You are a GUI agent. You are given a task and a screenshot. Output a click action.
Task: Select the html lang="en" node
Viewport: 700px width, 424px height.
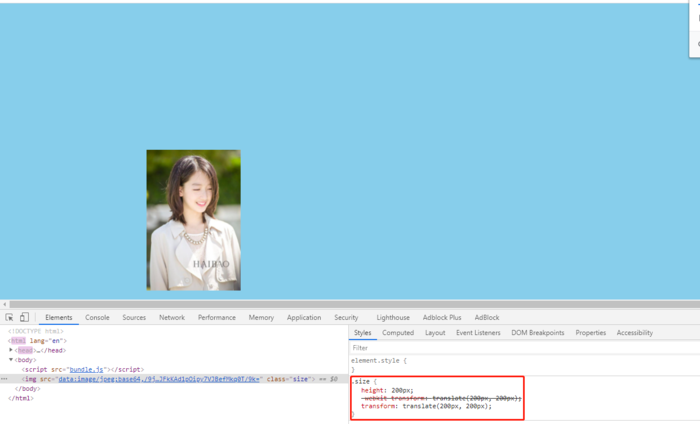37,341
